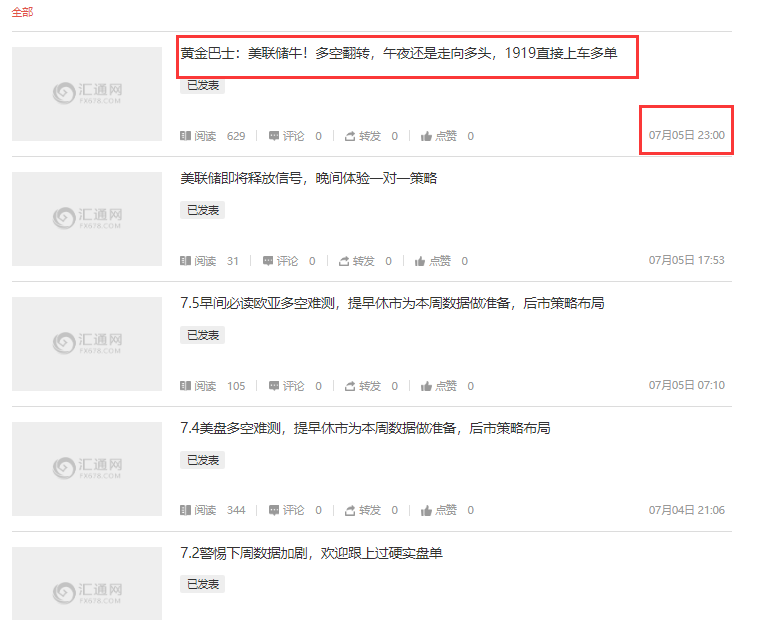Click the 阅读 icon with count 105
Screen dimensions: 771x620
[185, 386]
